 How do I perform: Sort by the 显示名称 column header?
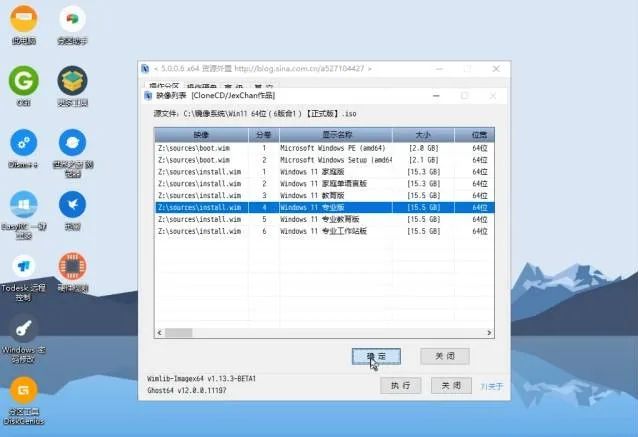(336, 135)
